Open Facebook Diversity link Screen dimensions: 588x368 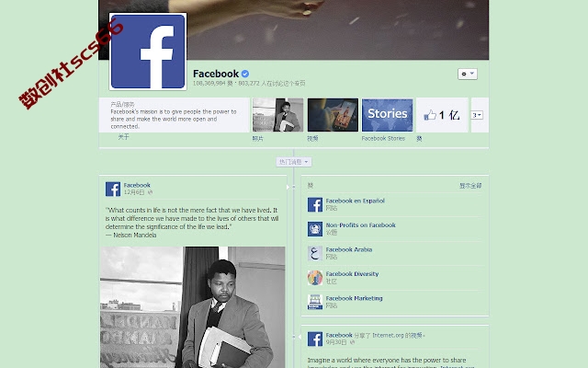tap(352, 274)
